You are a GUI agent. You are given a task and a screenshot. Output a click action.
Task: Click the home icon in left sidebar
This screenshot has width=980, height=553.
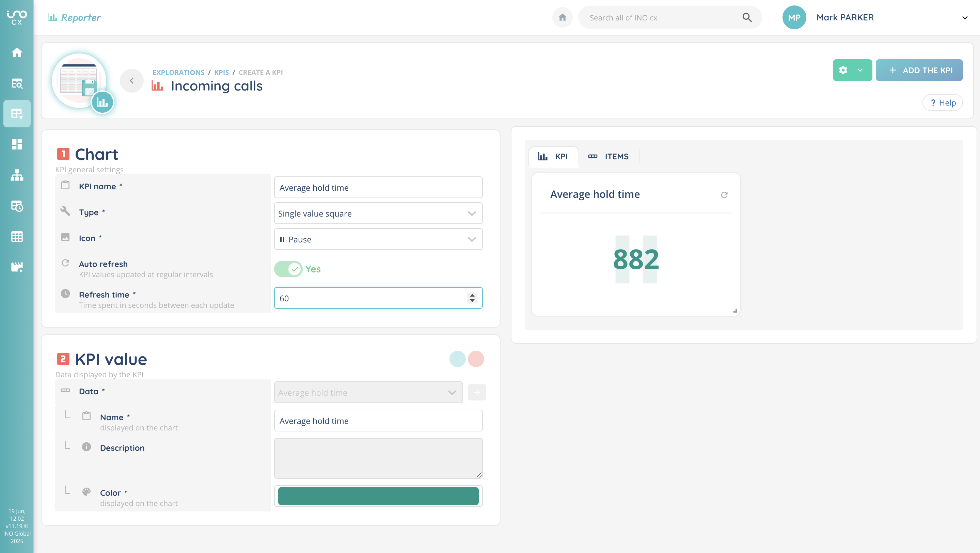pos(17,52)
